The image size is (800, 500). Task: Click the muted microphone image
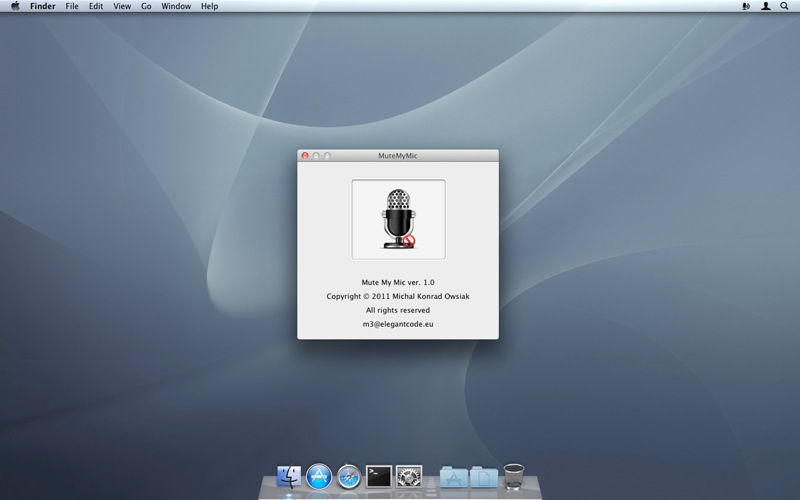click(398, 219)
